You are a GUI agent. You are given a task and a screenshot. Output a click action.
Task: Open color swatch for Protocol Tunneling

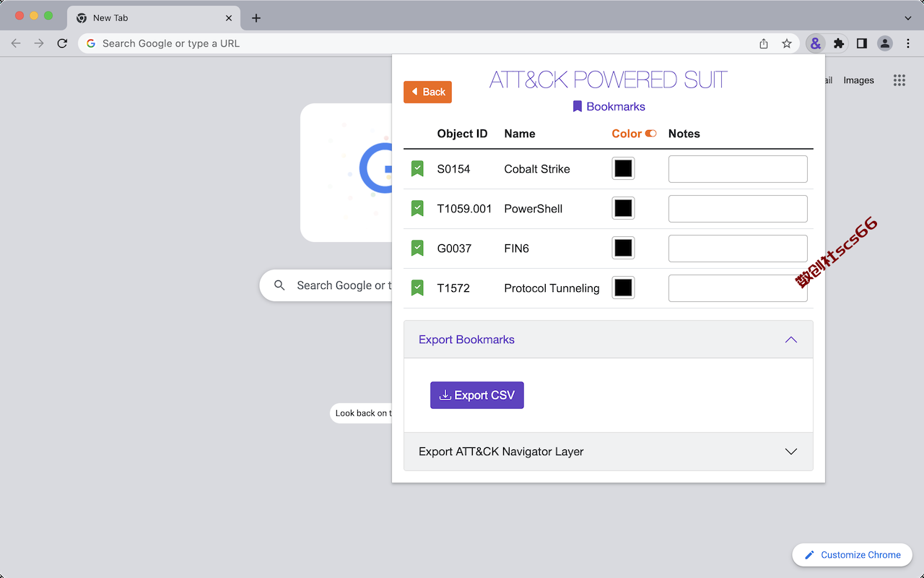coord(623,288)
